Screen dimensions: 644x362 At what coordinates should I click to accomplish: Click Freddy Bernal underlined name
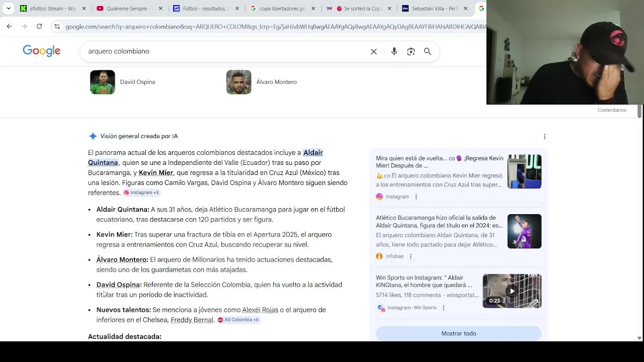[192, 320]
